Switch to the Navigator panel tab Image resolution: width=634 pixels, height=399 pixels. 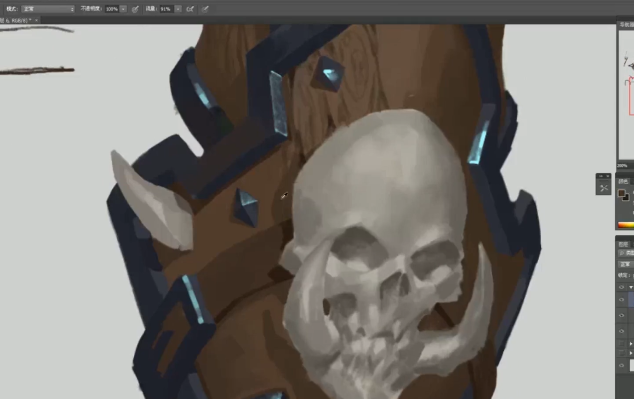coord(626,25)
